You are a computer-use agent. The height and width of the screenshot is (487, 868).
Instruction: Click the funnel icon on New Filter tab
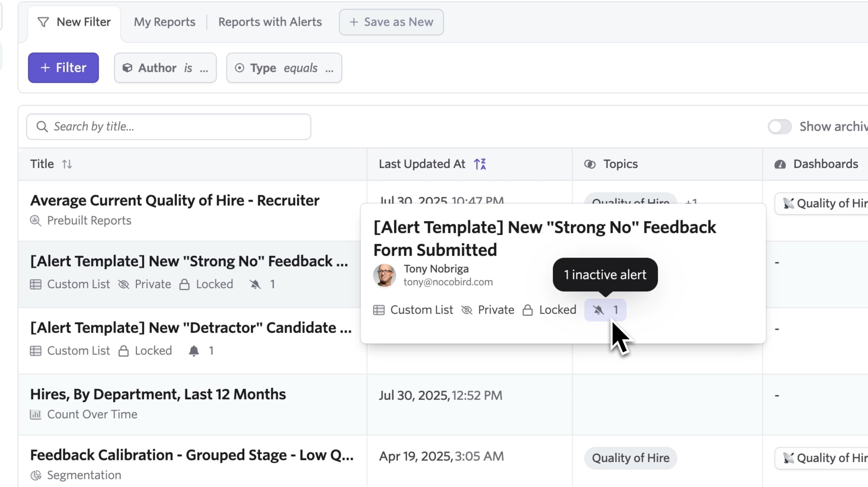pos(43,22)
